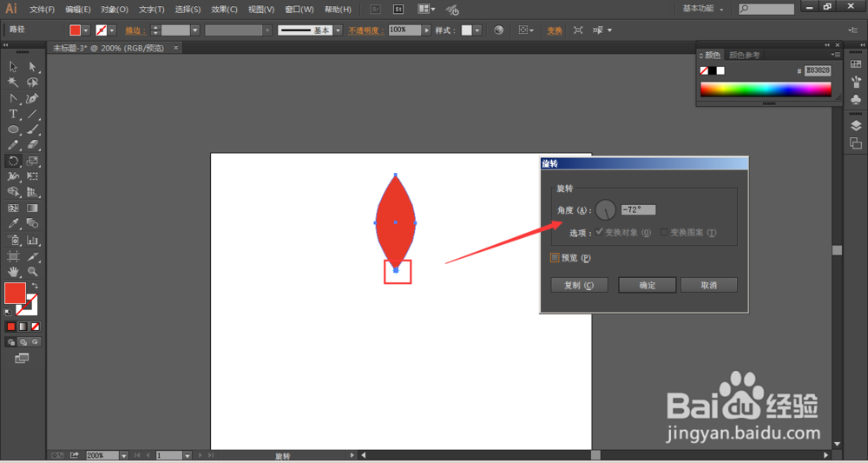Select the Line Segment tool
The image size is (868, 463).
point(33,114)
